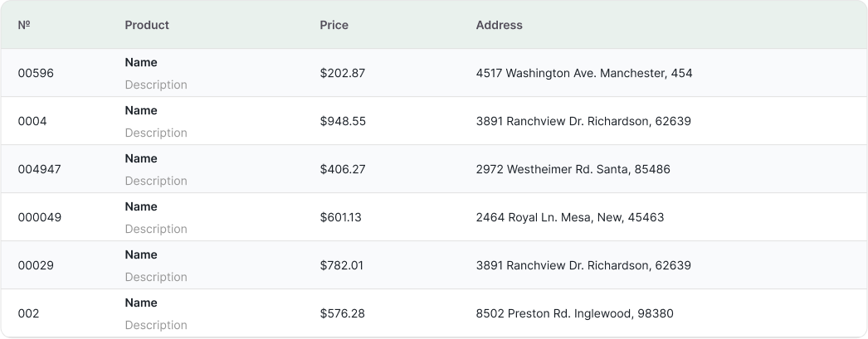Click the № column header
This screenshot has height=339, width=868.
[24, 25]
